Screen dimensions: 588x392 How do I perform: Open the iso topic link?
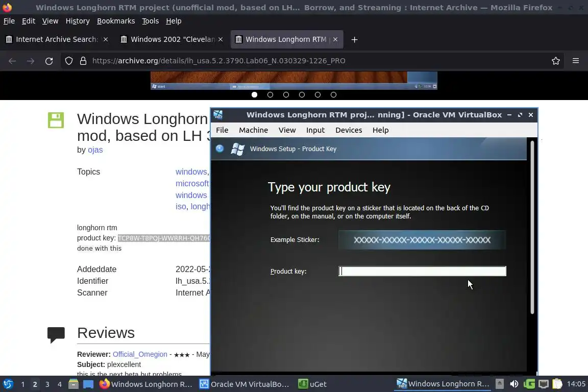point(181,206)
